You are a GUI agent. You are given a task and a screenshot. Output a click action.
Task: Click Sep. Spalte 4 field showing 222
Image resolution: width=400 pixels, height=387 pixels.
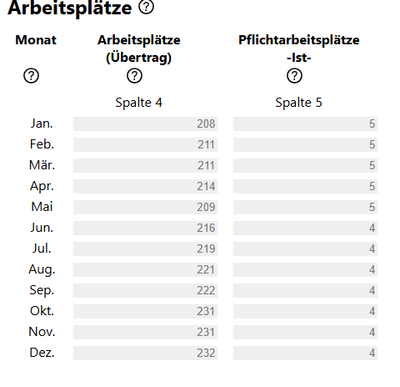(145, 290)
